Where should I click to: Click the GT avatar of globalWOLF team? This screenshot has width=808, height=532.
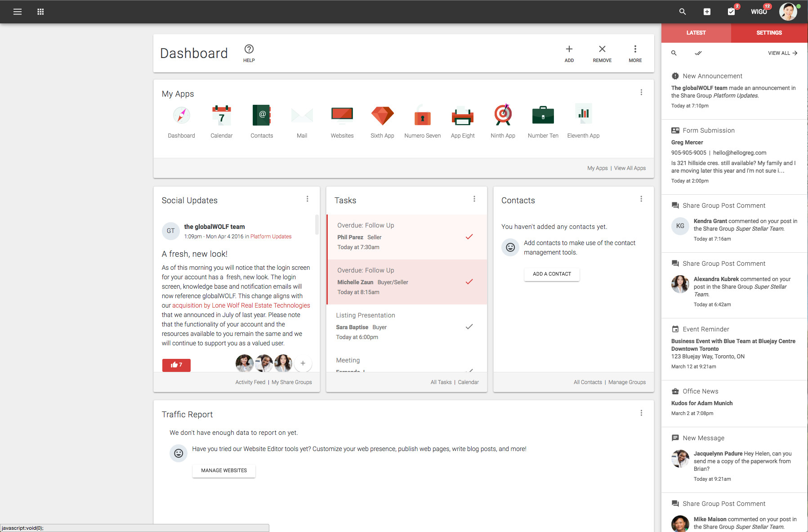point(171,231)
